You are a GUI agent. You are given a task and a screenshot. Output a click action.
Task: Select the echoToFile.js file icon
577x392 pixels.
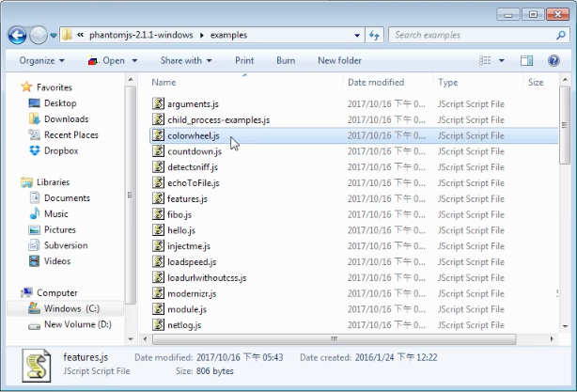(158, 182)
